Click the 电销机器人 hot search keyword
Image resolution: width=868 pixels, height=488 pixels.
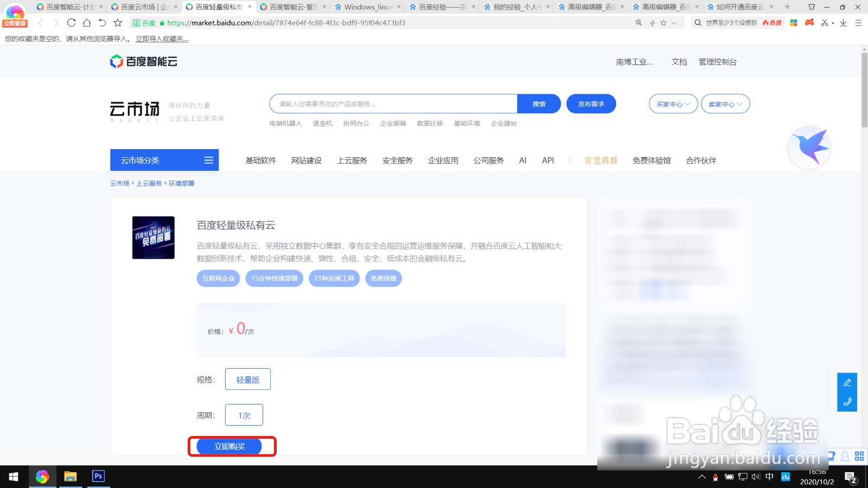click(285, 124)
